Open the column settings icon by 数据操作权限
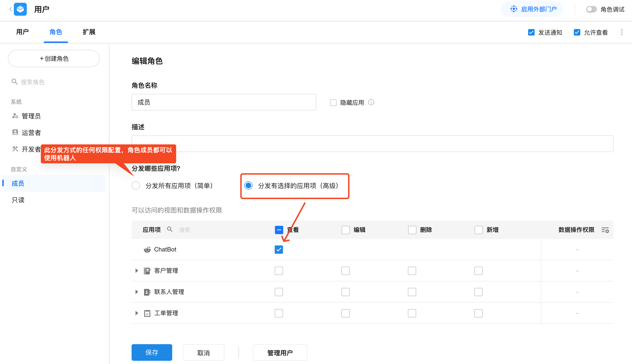The width and height of the screenshot is (632, 364). coord(605,230)
